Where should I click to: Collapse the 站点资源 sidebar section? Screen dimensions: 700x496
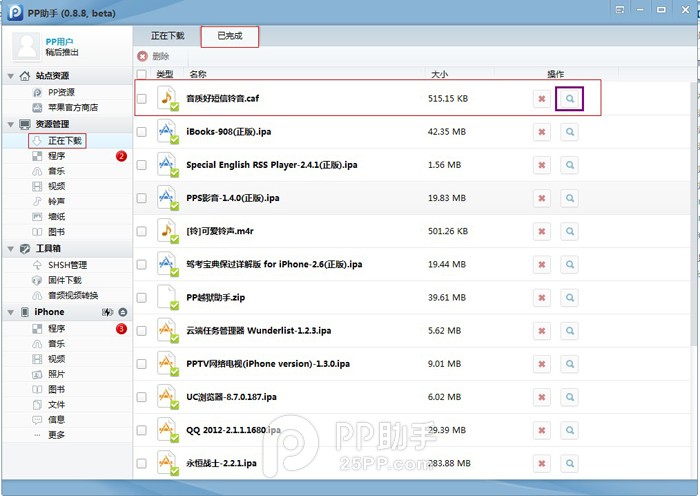pyautogui.click(x=10, y=76)
